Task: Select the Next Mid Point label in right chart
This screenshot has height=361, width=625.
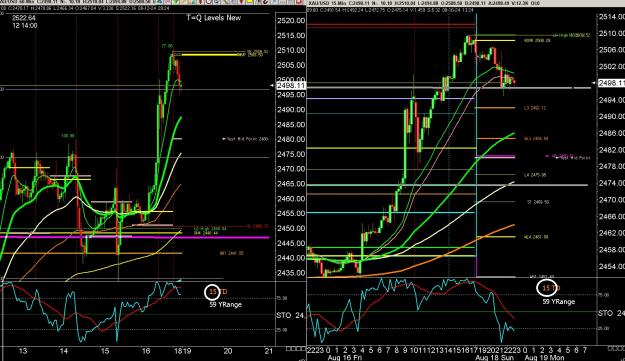Action: (572, 158)
